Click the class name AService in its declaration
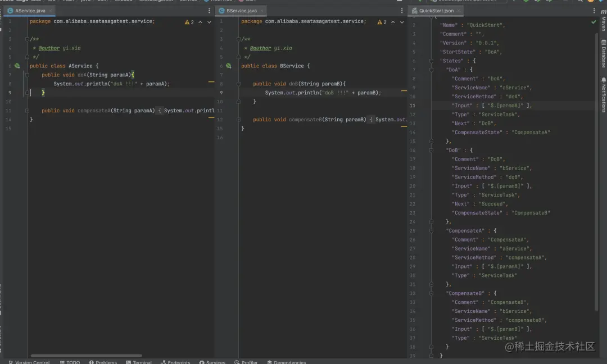This screenshot has width=607, height=364. (x=80, y=66)
